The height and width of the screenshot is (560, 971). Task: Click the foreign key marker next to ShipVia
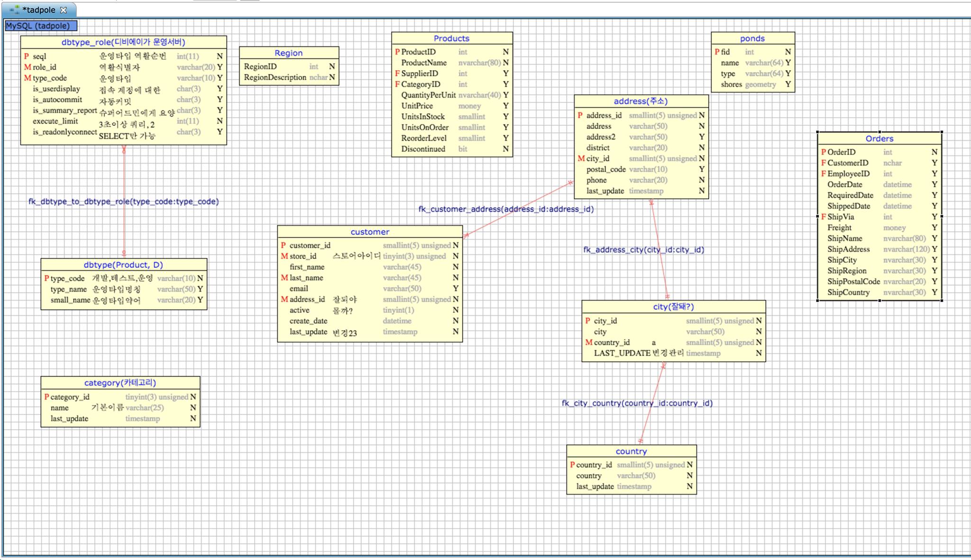[x=823, y=217]
